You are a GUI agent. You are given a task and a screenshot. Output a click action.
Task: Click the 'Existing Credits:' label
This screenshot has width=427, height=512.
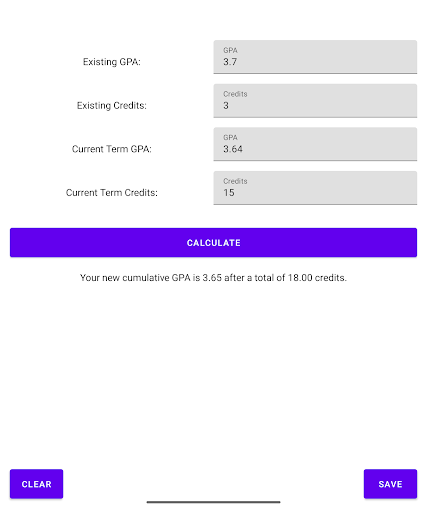coord(112,106)
